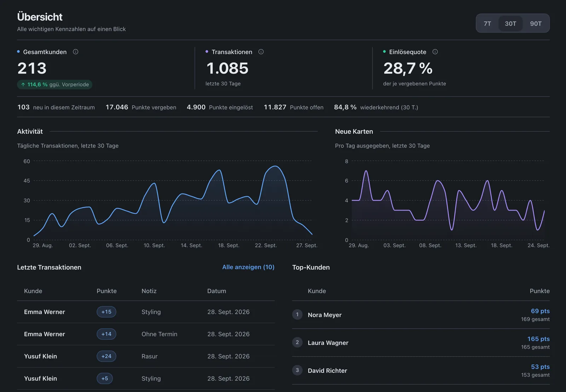Select rank badge 2 in Top-Kunden

click(x=297, y=342)
